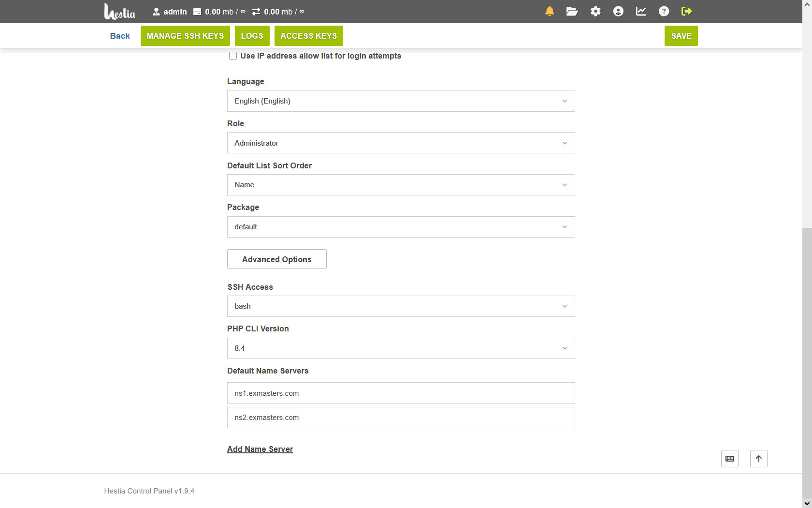Click the Add Name Server link
812x508 pixels.
point(260,449)
